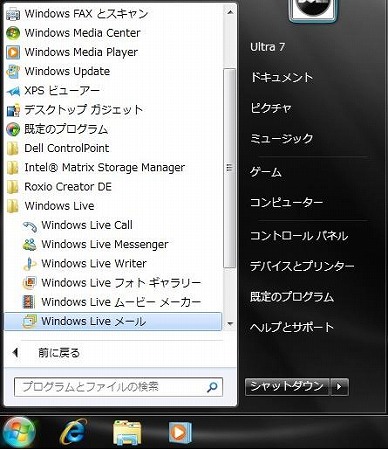Click the program list scrollbar thumb
This screenshot has height=450, width=388.
click(229, 168)
